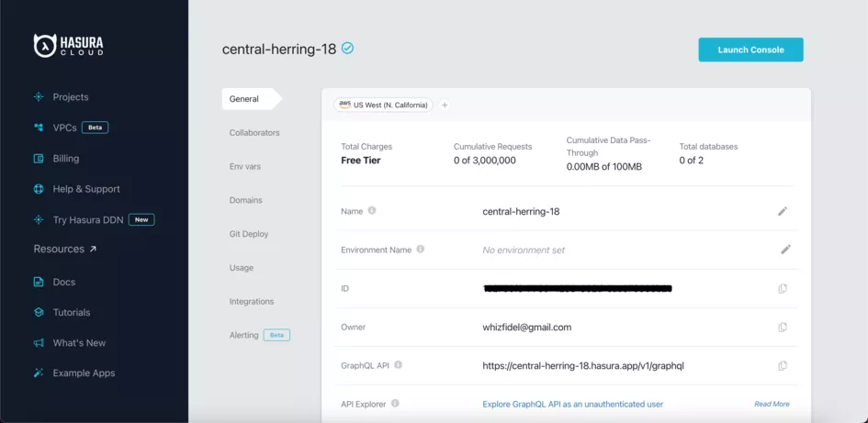Click the central-herring-18 Name field value

point(521,211)
